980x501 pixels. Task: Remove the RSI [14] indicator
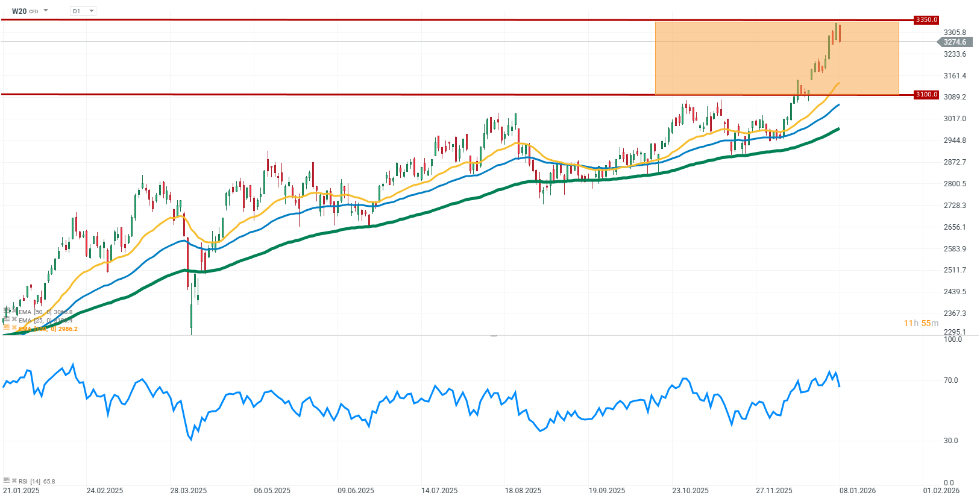(x=14, y=481)
